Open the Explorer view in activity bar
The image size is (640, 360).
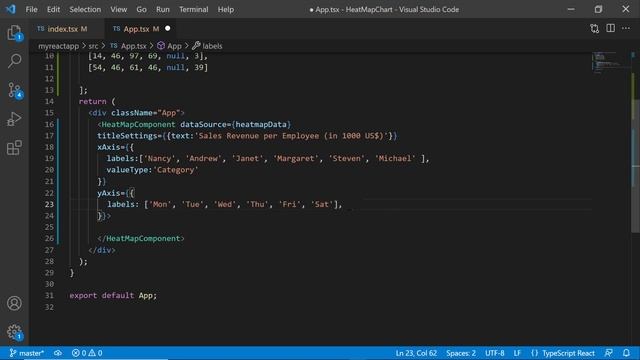point(14,33)
